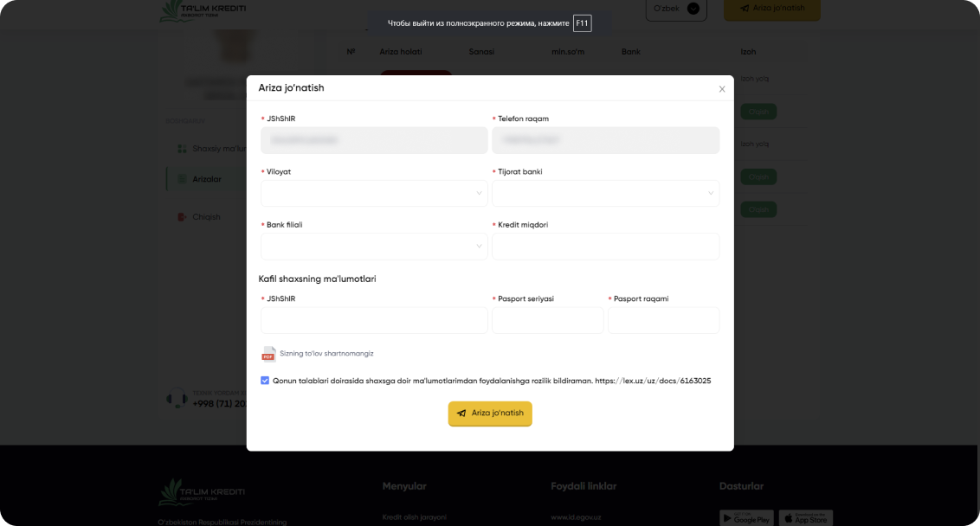Click the Pasport seriyasi input field
980x526 pixels.
548,320
